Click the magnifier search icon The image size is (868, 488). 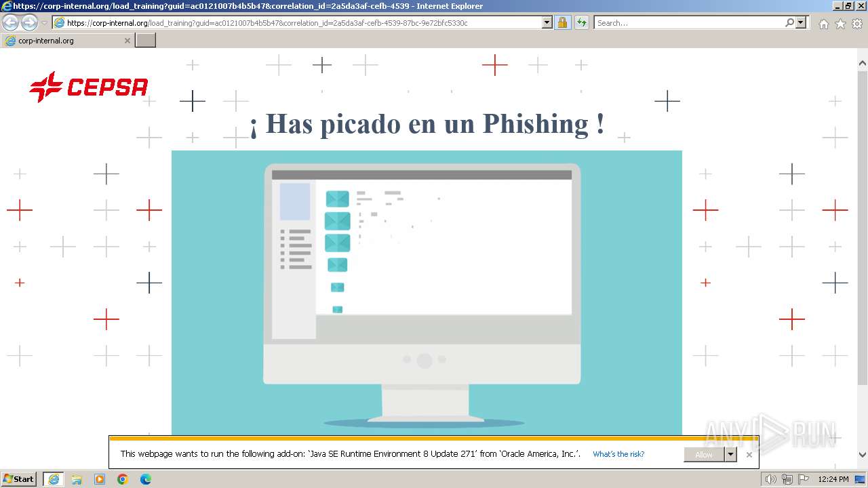[x=789, y=22]
